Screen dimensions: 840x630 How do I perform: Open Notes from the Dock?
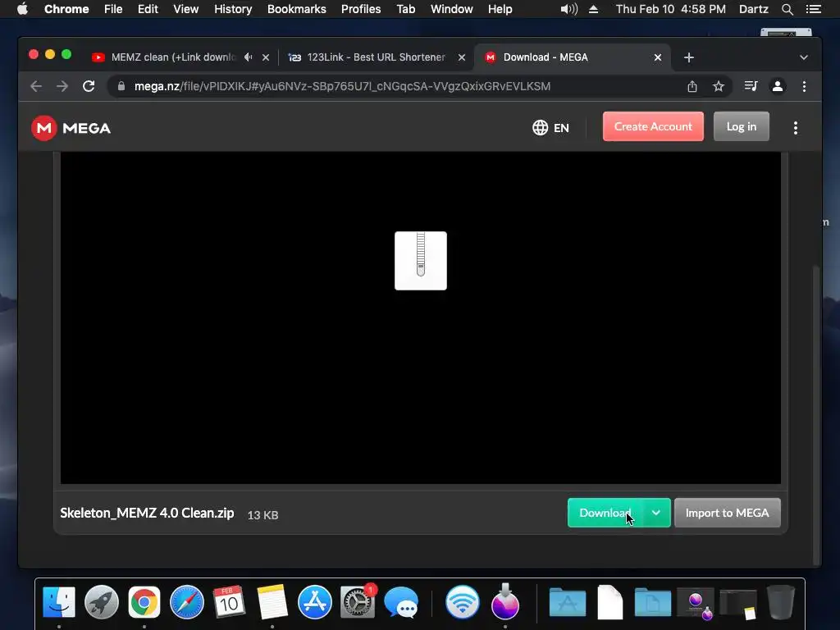pyautogui.click(x=272, y=602)
